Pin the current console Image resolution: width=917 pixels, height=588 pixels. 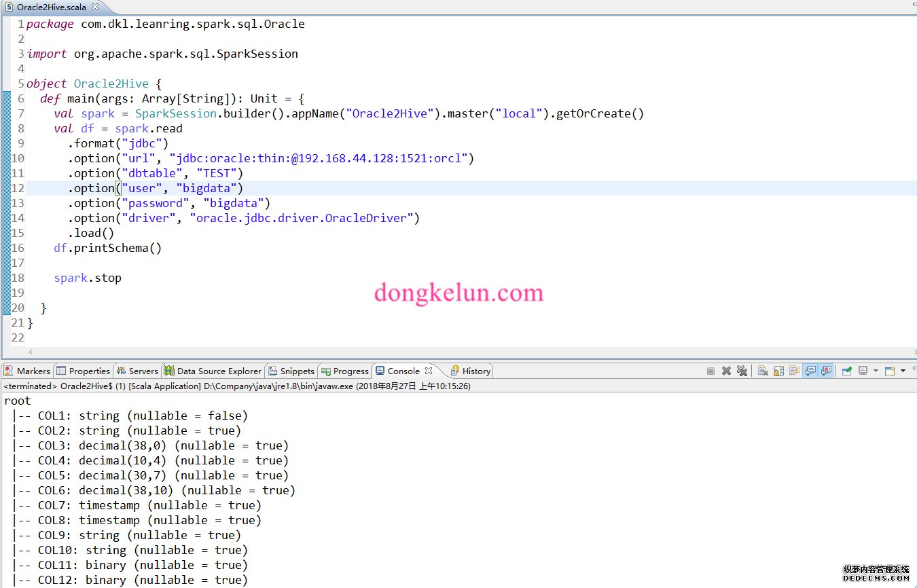point(846,371)
